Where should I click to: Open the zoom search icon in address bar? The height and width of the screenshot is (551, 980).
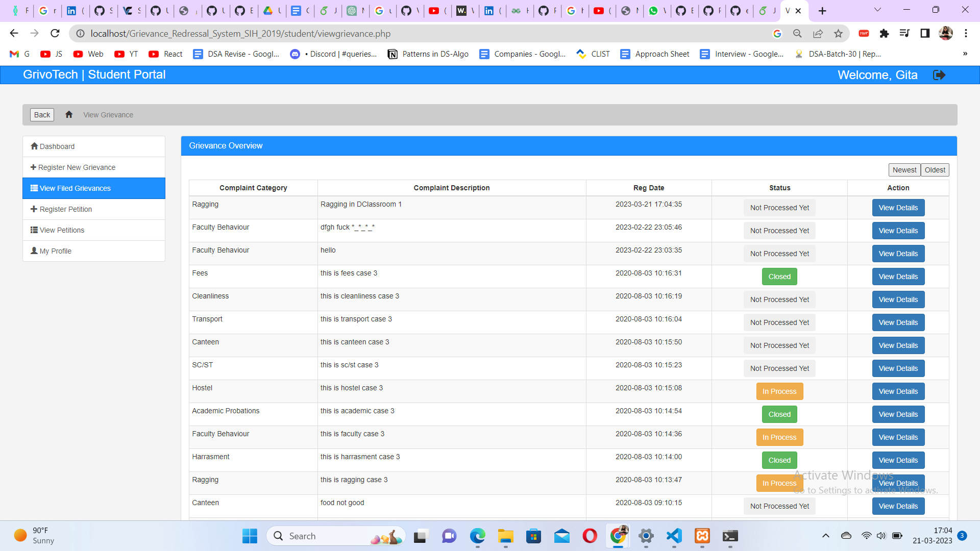(797, 34)
